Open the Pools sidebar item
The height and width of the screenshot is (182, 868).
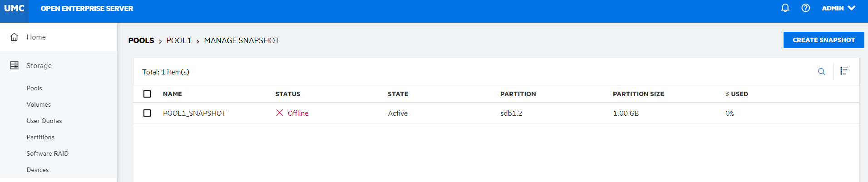click(x=34, y=89)
